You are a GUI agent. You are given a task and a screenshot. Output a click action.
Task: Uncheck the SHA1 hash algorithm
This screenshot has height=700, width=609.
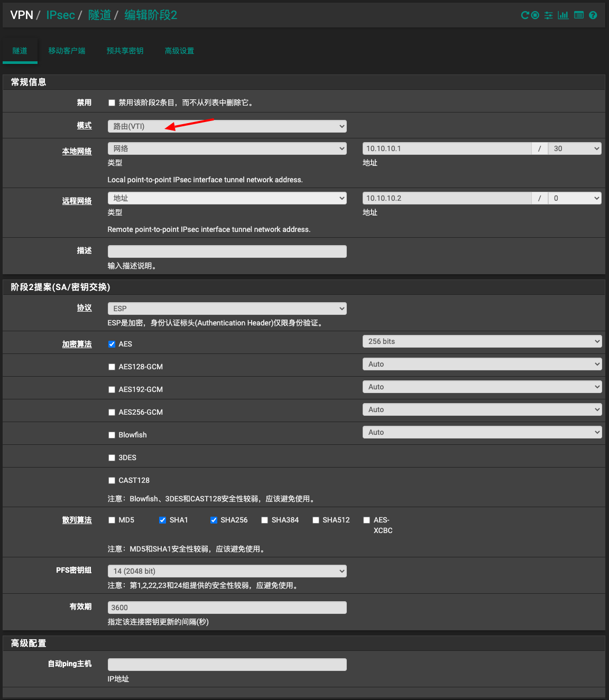[x=163, y=520]
